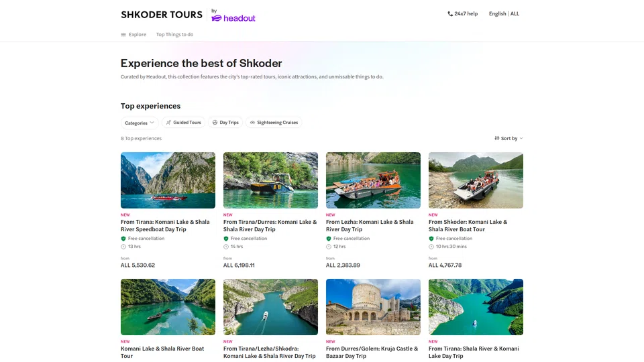Click the shield icon on Tirana/Durres Day Trip
The width and height of the screenshot is (644, 362).
pos(226,239)
